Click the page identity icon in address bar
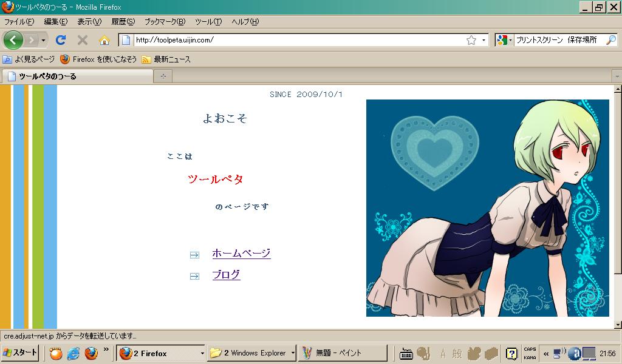The width and height of the screenshot is (622, 364). [126, 40]
